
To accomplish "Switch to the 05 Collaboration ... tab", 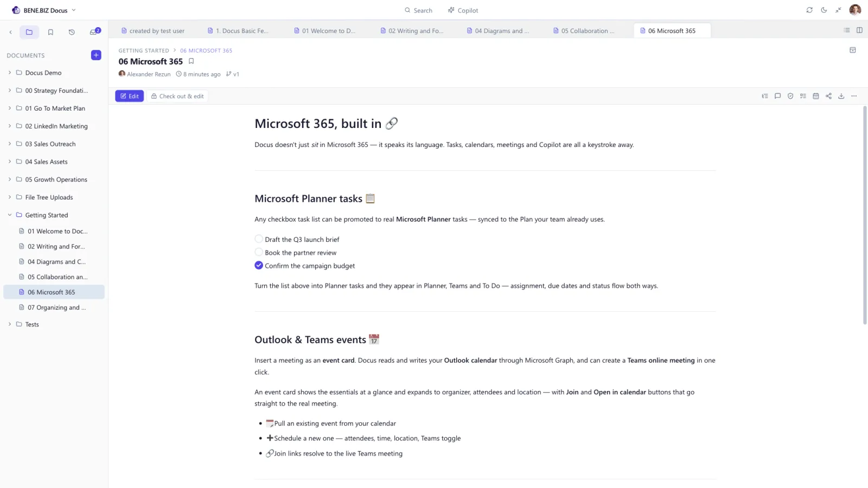I will coord(584,31).
